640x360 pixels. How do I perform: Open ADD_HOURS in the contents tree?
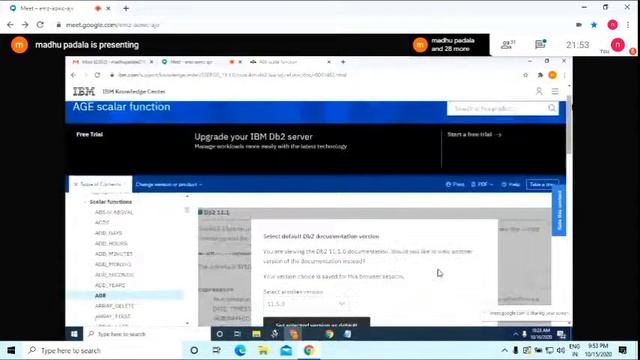pos(111,244)
